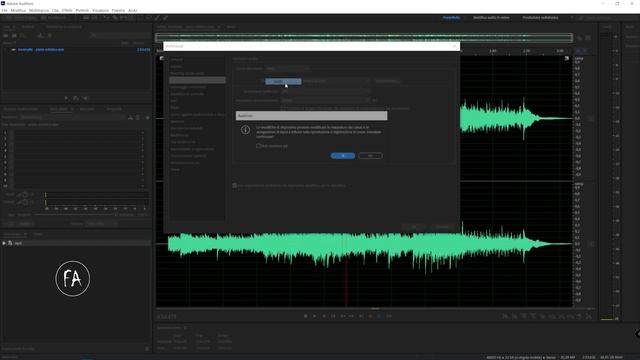Click the sample rate info in the status bar

pyautogui.click(x=521, y=358)
